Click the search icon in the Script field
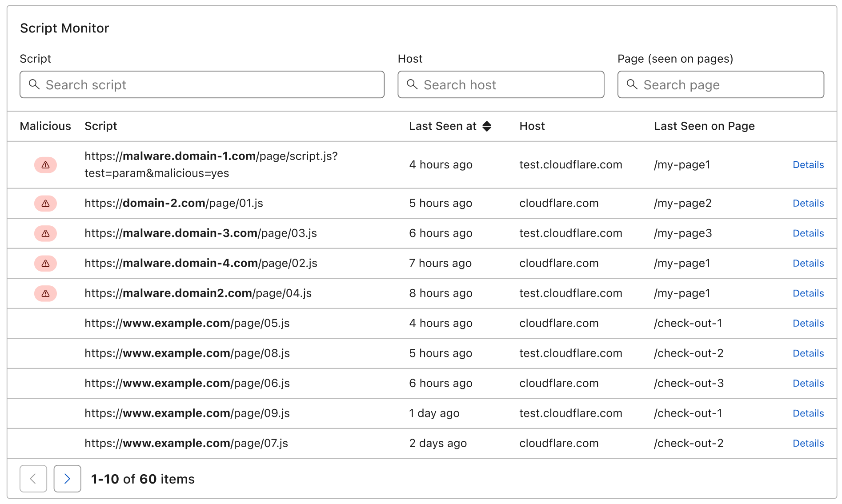The height and width of the screenshot is (504, 842). [35, 84]
